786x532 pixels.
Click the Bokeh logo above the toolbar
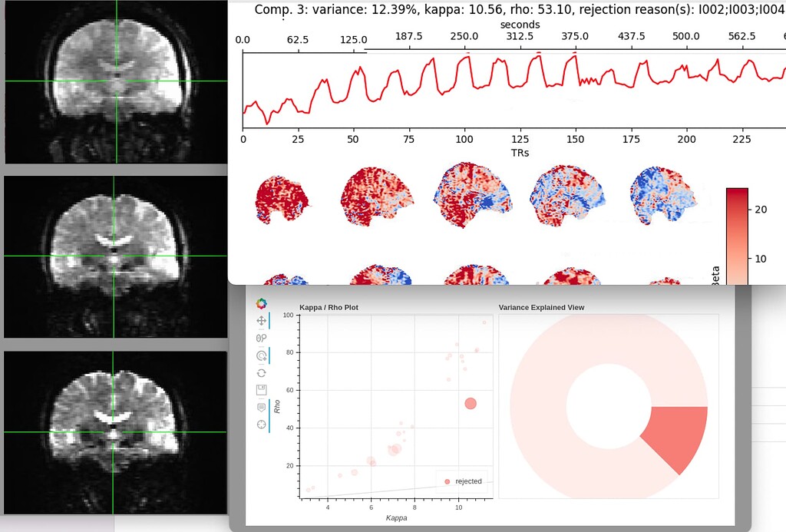tap(261, 302)
